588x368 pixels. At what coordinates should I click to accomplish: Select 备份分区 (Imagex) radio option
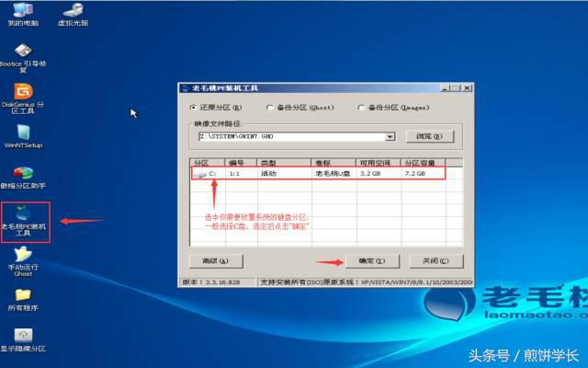point(361,108)
